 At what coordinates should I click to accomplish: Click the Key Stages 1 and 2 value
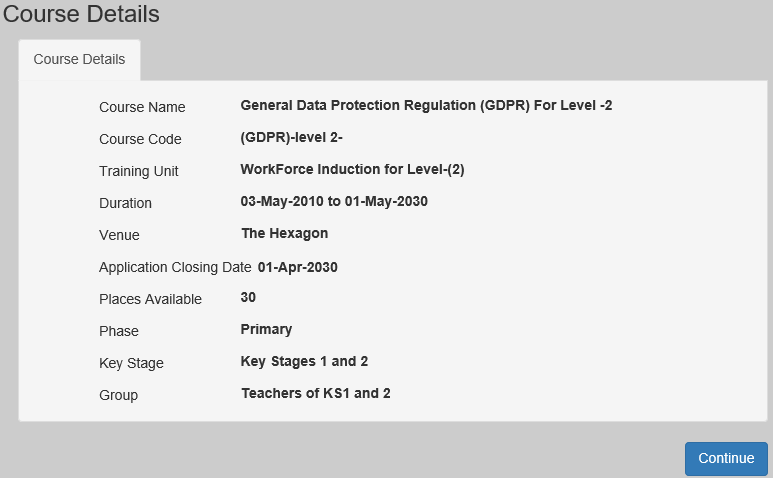[x=304, y=361]
